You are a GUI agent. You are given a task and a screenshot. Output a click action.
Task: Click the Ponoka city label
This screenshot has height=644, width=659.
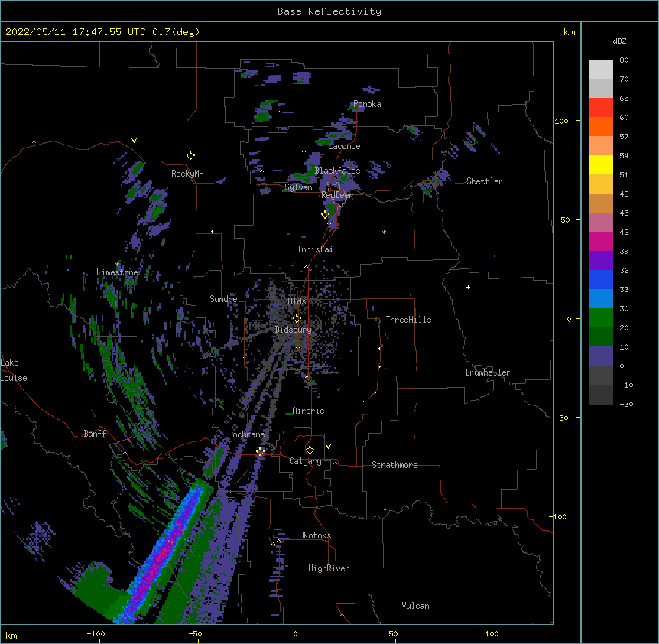pos(367,104)
